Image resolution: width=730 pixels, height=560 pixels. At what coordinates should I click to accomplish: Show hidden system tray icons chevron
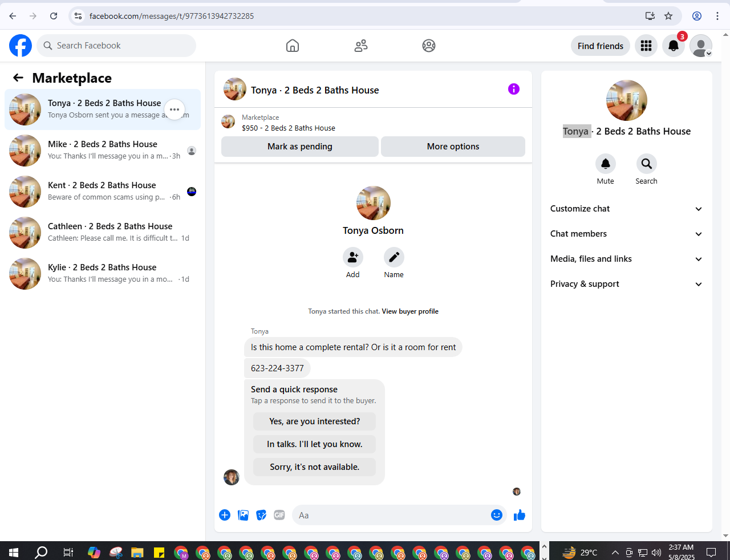pyautogui.click(x=615, y=552)
